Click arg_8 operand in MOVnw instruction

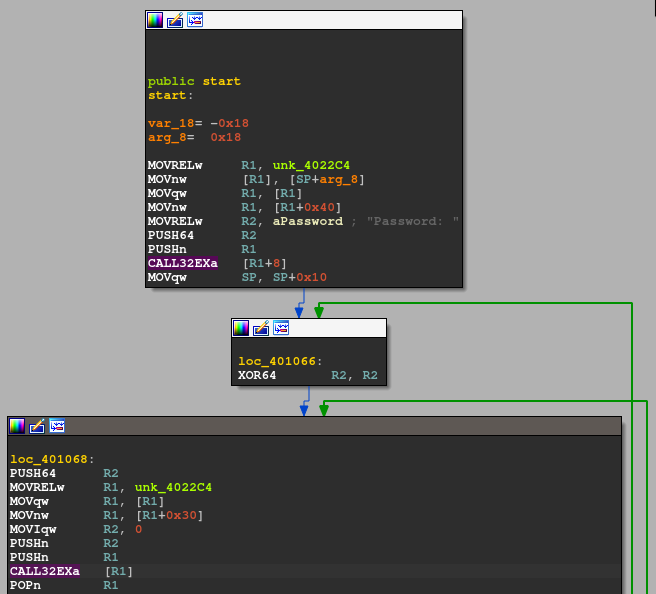pos(338,179)
